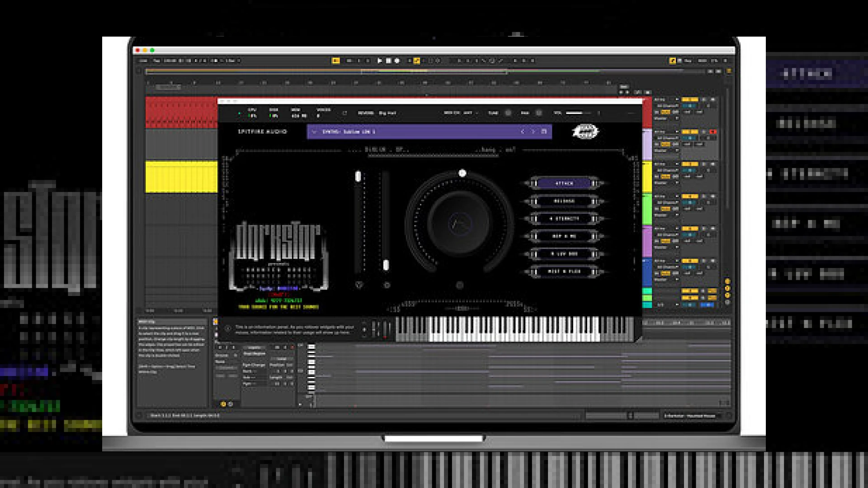
Task: Toggle the red arm button in the mixer
Action: pos(713,131)
